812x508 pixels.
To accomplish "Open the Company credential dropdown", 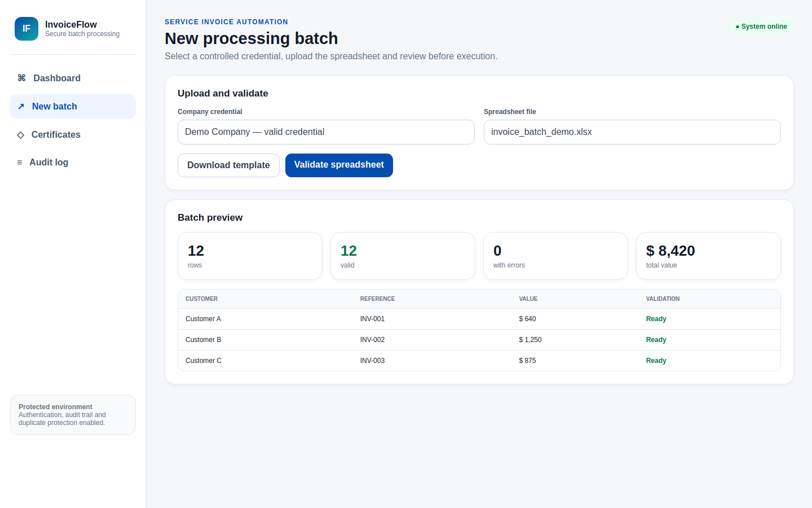I will 326,132.
